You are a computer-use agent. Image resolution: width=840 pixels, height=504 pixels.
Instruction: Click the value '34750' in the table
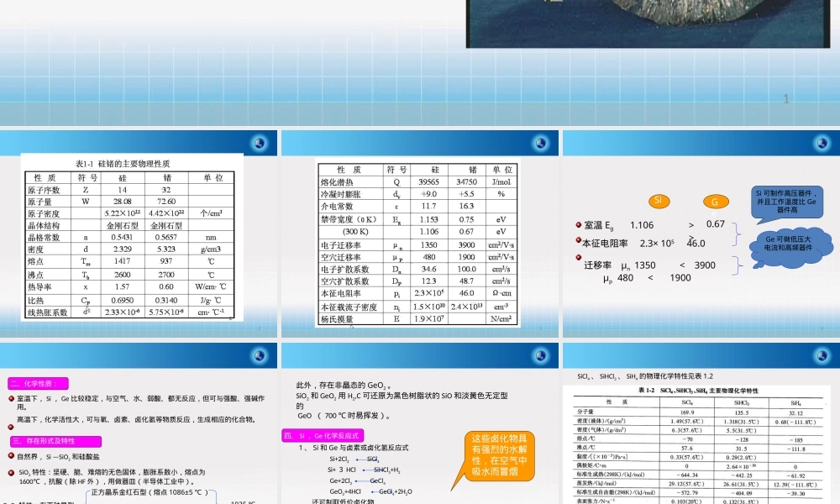466,182
